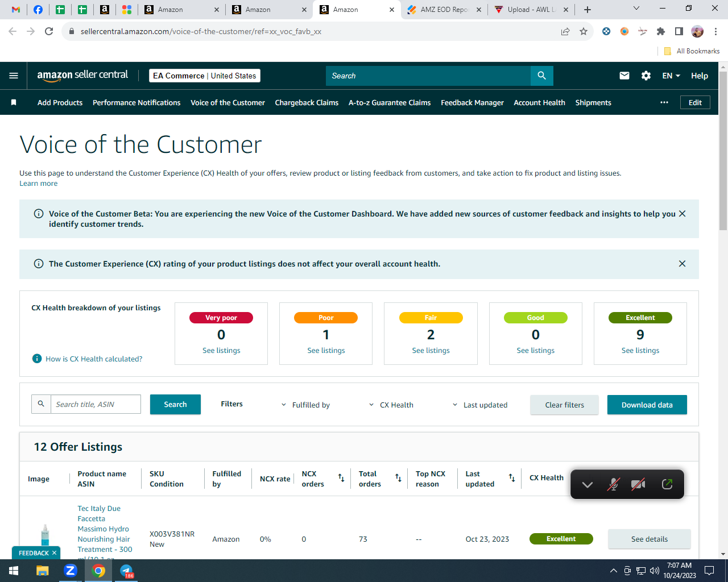Switch to the Upload - AWL browser tab

pyautogui.click(x=531, y=10)
